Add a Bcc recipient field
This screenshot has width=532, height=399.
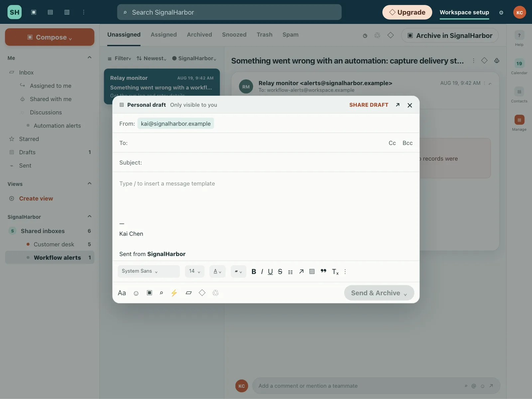tap(408, 143)
